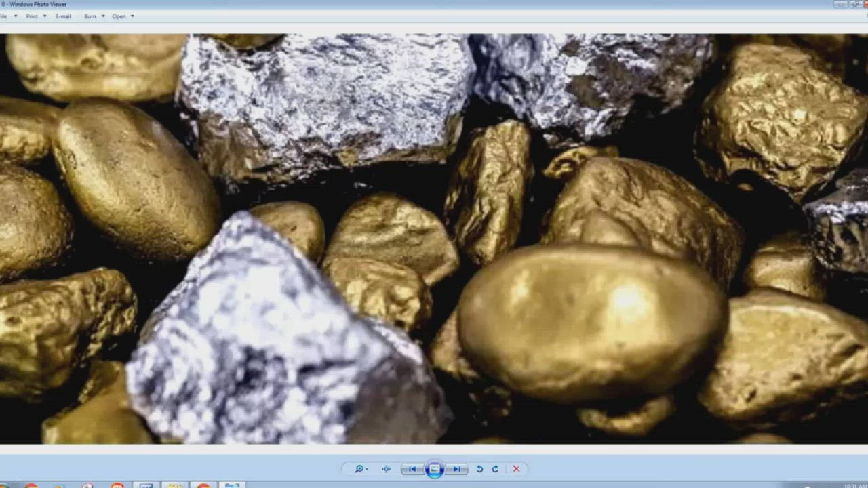Expand the File menu dropdown

point(5,16)
